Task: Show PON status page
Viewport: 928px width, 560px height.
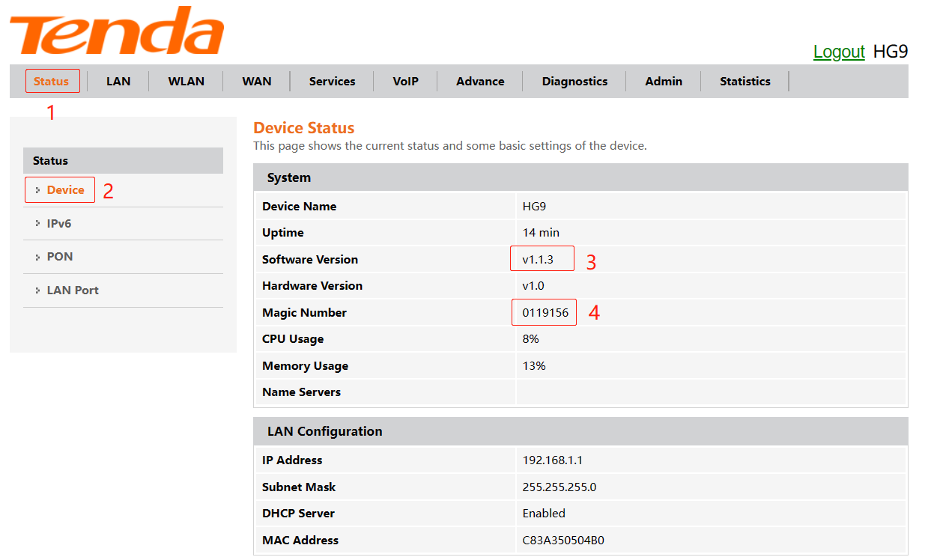Action: click(60, 256)
